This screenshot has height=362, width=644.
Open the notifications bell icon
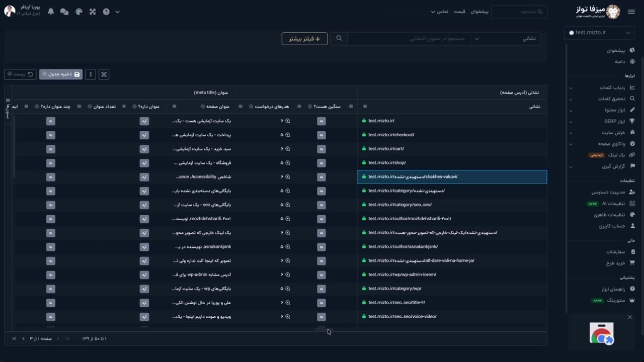[51, 12]
